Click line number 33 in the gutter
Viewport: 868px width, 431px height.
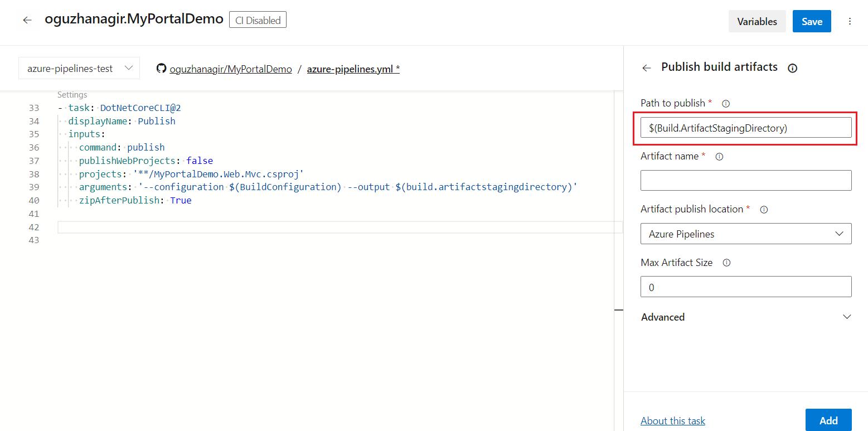click(33, 108)
